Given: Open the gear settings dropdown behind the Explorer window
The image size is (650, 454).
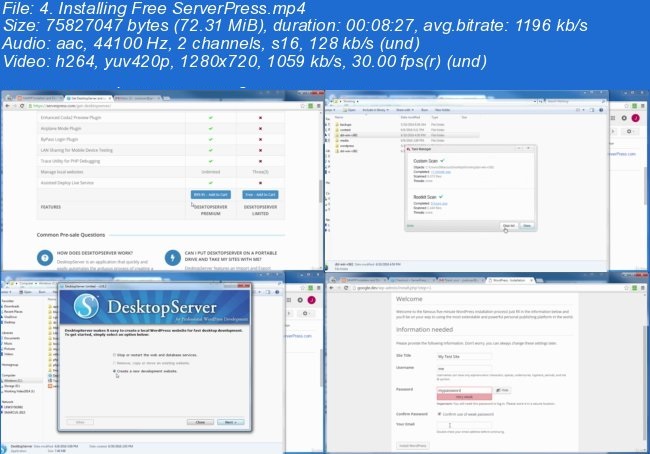Looking at the screenshot, I should click(629, 131).
